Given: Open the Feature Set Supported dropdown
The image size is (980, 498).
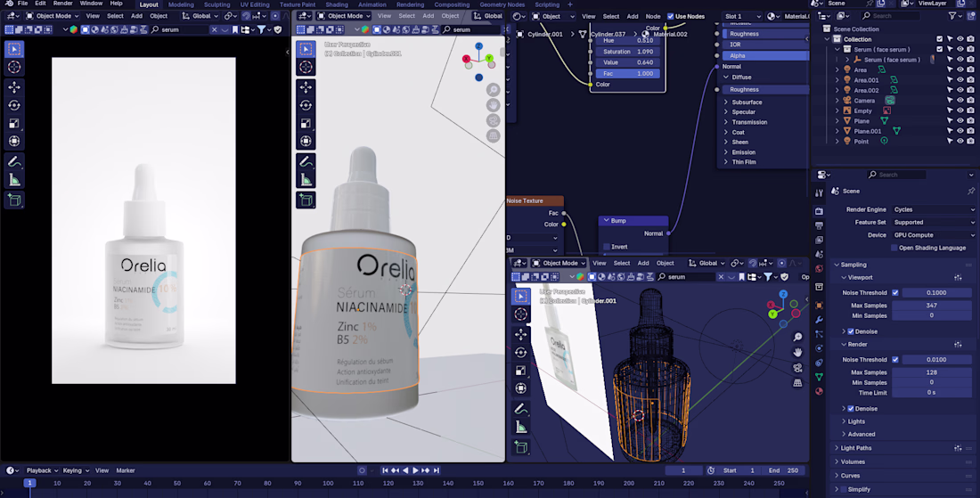Looking at the screenshot, I should (933, 223).
